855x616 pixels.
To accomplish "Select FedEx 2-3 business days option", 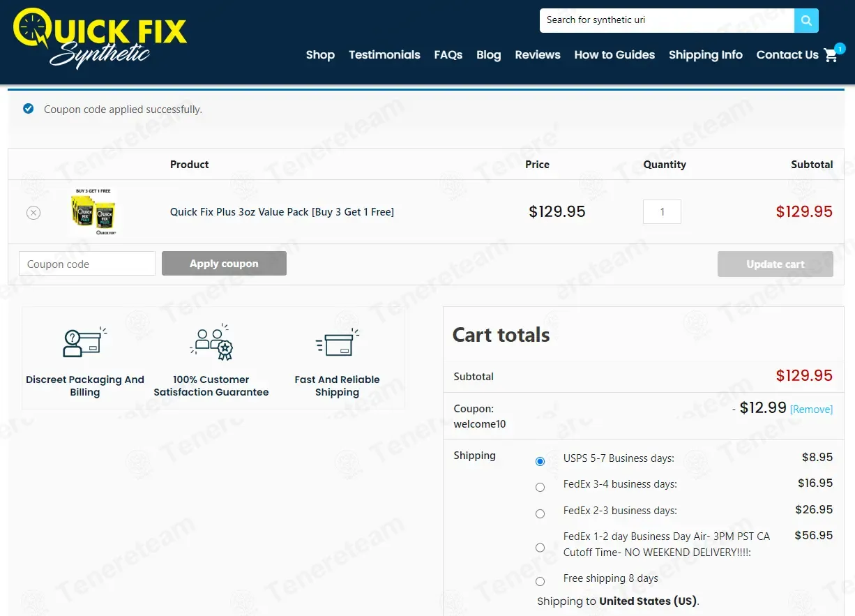I will [x=540, y=513].
